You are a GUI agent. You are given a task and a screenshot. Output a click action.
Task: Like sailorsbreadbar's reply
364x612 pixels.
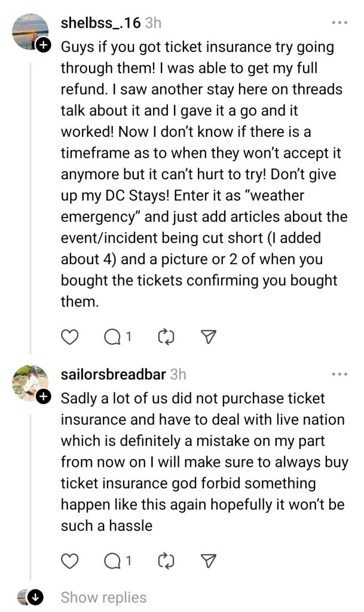[71, 561]
